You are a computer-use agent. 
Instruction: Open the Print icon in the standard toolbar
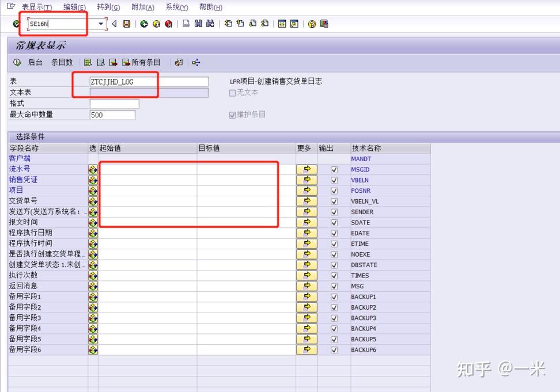point(186,24)
